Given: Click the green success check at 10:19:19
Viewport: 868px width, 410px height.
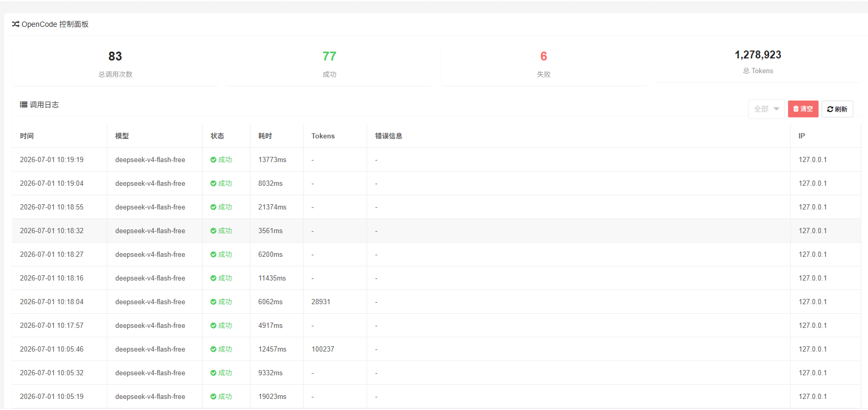Looking at the screenshot, I should [x=214, y=160].
